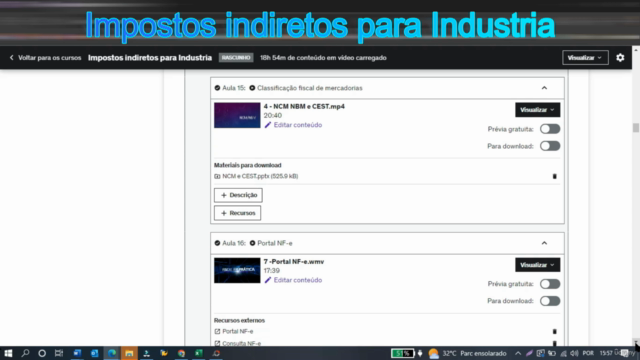Click the checkmark icon beside Aula 15
This screenshot has height=360, width=640.
click(217, 88)
